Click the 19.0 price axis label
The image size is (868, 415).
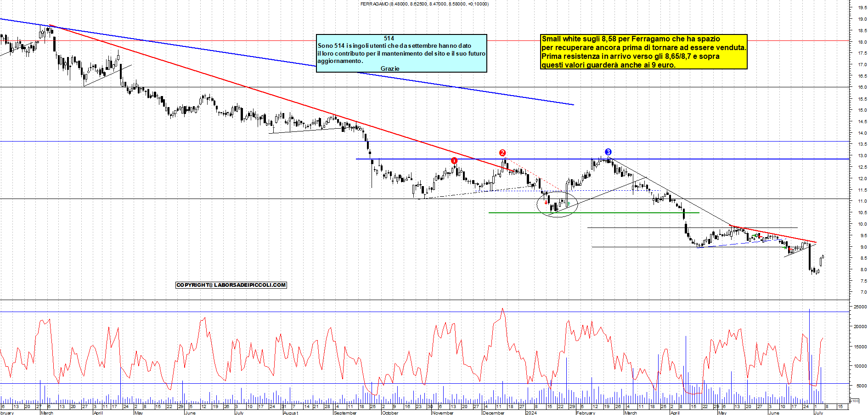[862, 19]
